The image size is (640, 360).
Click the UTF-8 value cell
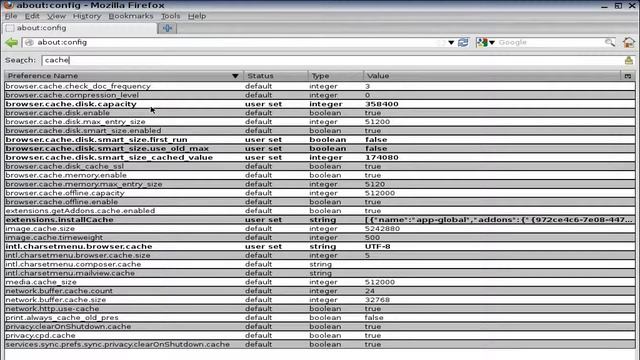point(378,247)
